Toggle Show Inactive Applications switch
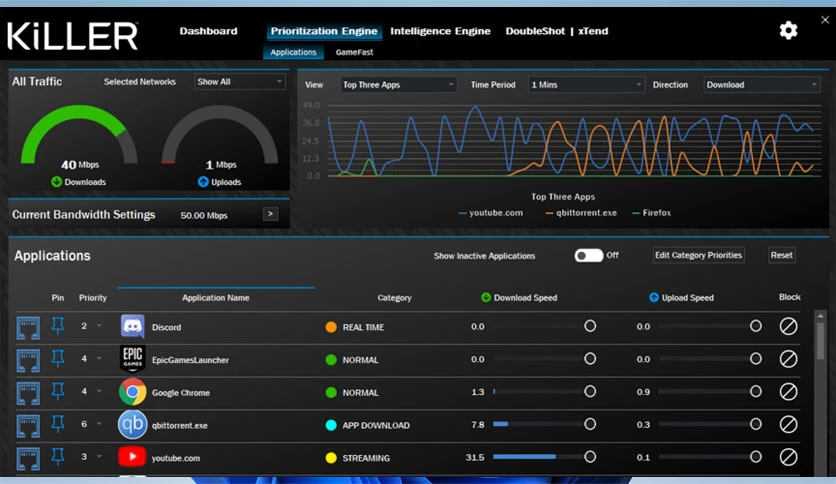 [x=589, y=256]
